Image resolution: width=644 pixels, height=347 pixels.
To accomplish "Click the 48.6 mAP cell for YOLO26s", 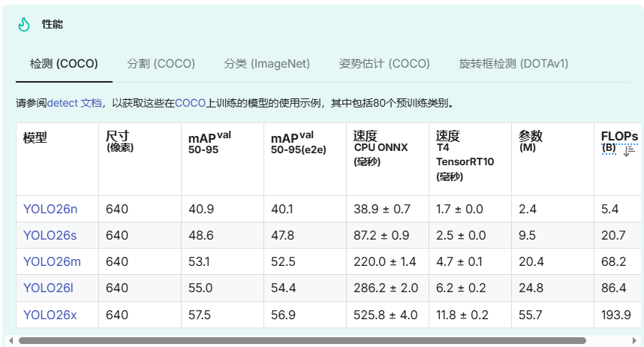I will coord(223,235).
